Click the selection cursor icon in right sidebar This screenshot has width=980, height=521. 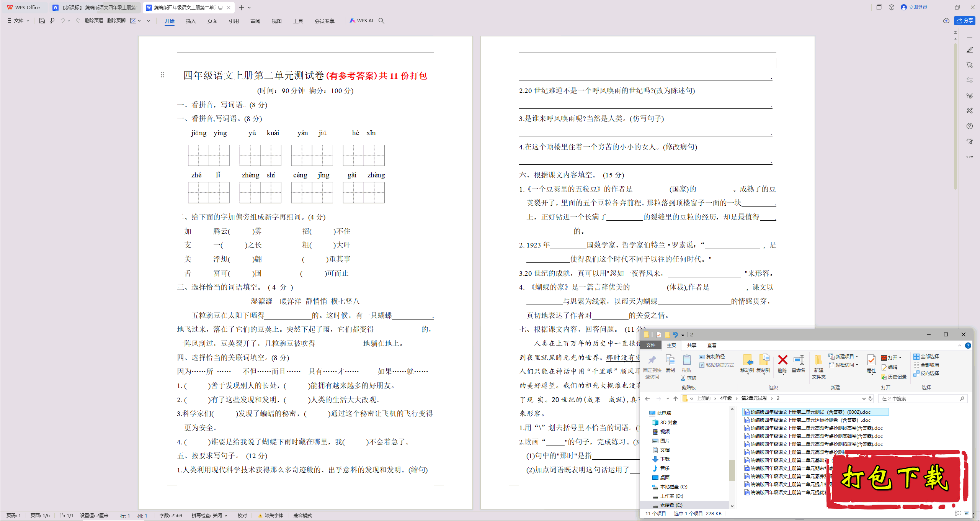click(970, 65)
